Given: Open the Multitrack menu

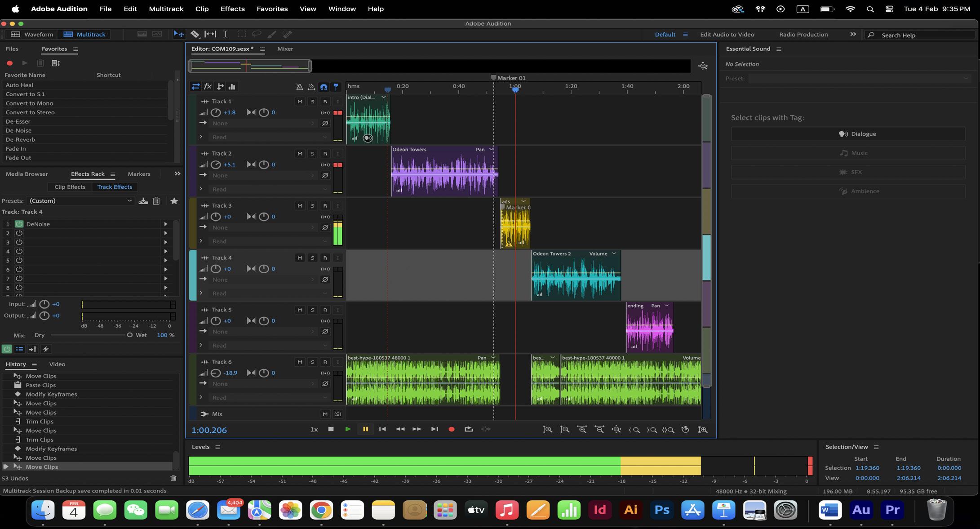Looking at the screenshot, I should click(166, 9).
